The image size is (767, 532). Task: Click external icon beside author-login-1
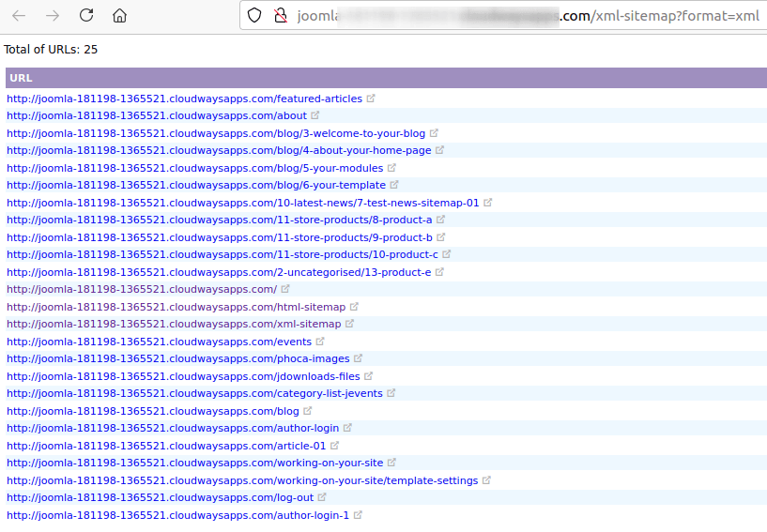pos(358,515)
